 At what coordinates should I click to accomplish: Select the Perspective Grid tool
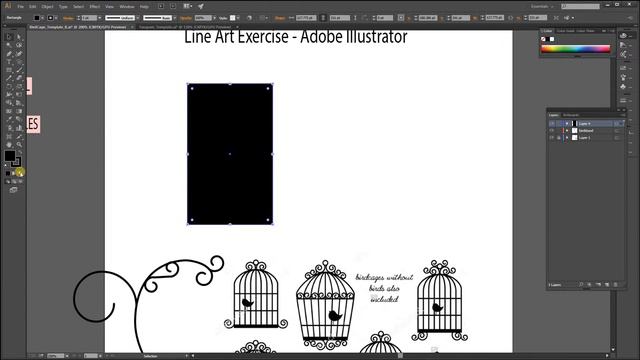point(19,103)
